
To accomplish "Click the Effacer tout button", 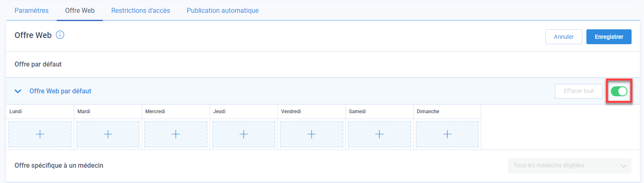I will (x=579, y=91).
